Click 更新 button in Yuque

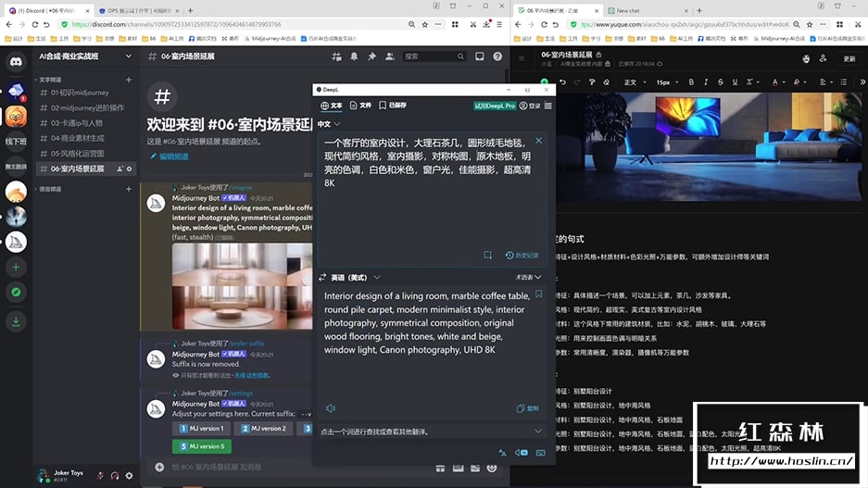pos(849,58)
